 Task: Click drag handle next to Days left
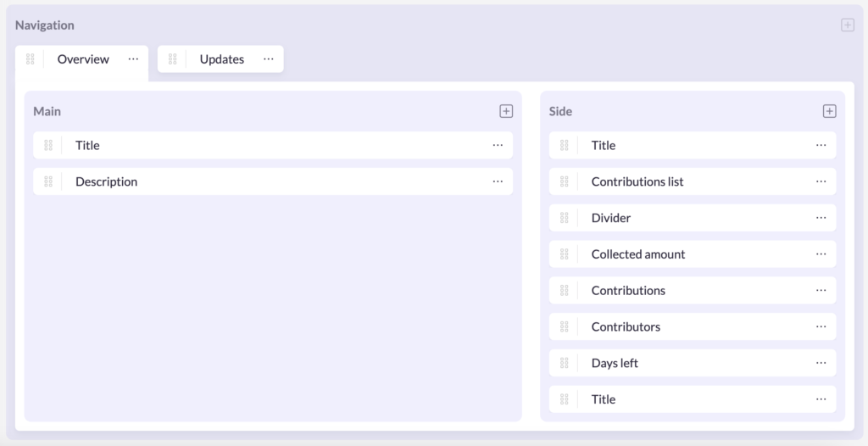tap(565, 363)
